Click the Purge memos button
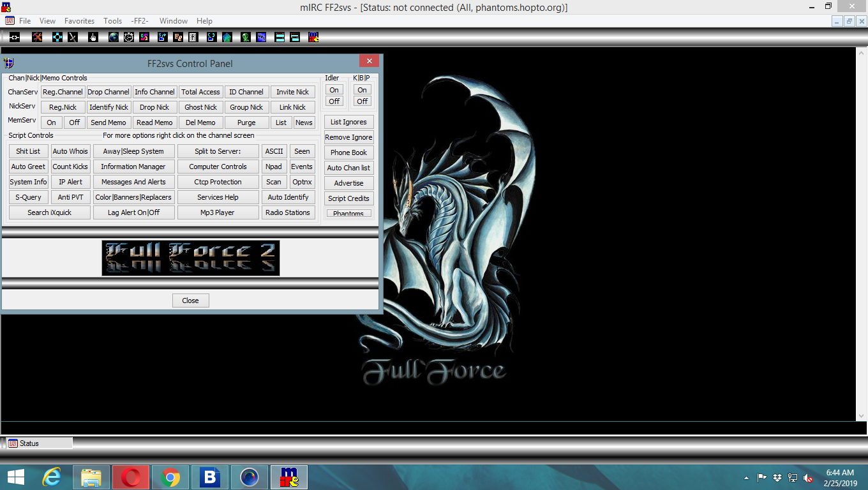Image resolution: width=868 pixels, height=490 pixels. (246, 122)
